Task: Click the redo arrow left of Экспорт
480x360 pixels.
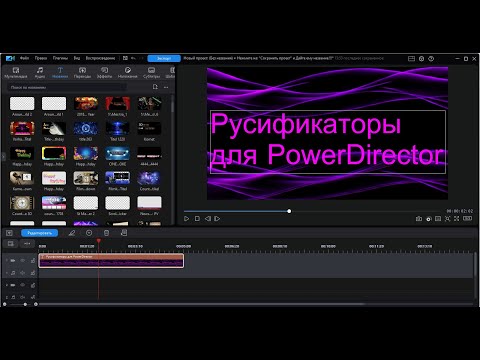Action: coord(141,58)
